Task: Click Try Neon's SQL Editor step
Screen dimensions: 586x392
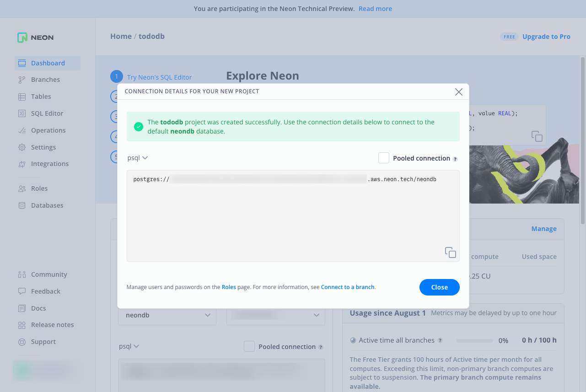Action: [160, 77]
